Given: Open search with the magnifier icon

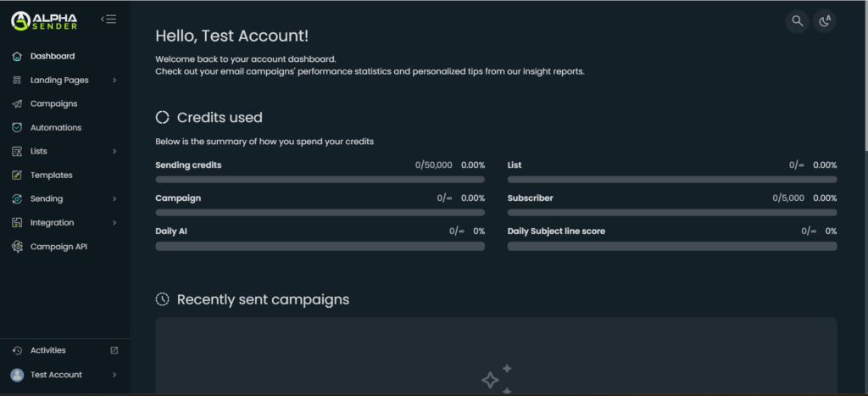Looking at the screenshot, I should (x=797, y=21).
